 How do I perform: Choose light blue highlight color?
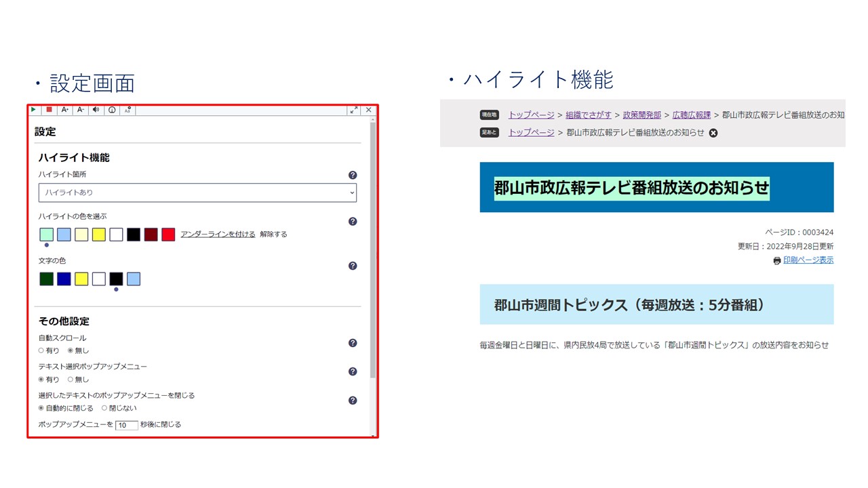coord(64,235)
